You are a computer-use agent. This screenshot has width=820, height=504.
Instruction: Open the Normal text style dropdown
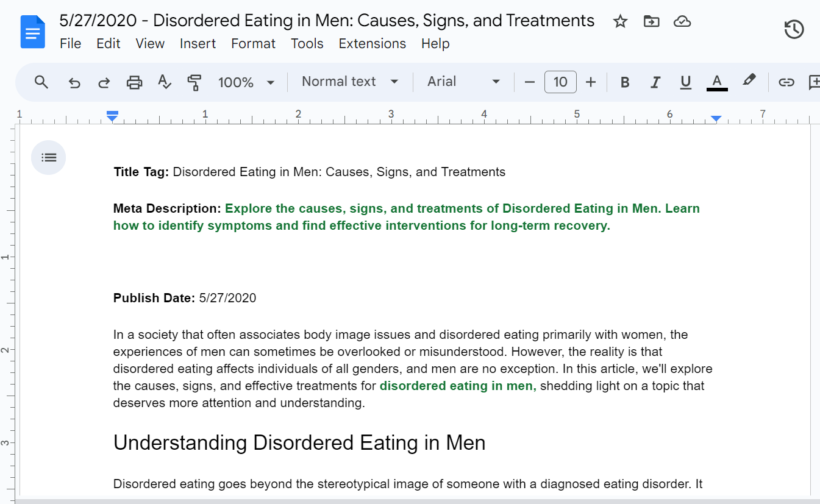[350, 82]
